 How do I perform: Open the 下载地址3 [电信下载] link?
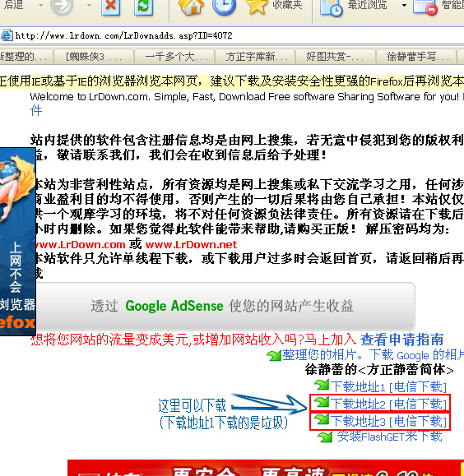388,422
